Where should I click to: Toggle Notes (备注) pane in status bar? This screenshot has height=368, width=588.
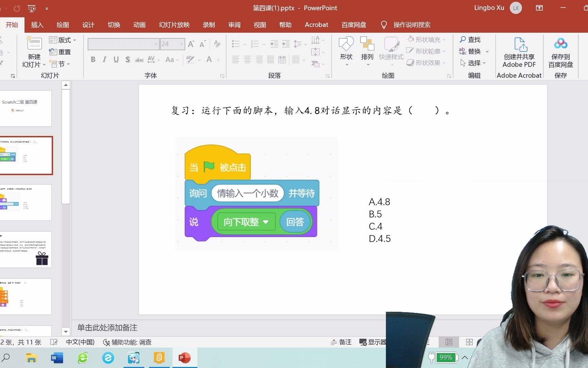coord(341,342)
